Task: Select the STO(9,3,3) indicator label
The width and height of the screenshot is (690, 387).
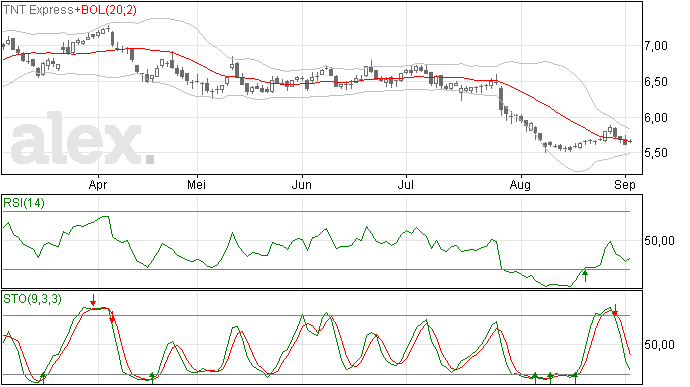Action: click(x=33, y=299)
